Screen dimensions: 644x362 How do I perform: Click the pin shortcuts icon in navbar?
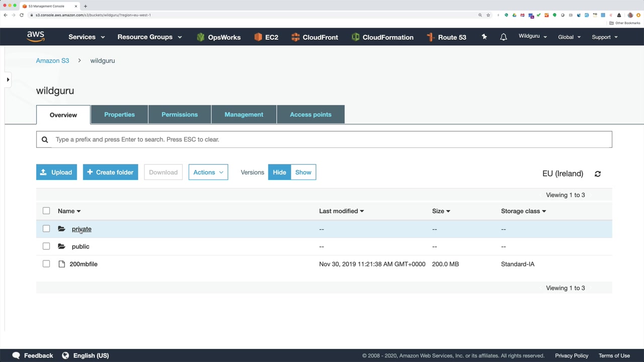click(484, 37)
